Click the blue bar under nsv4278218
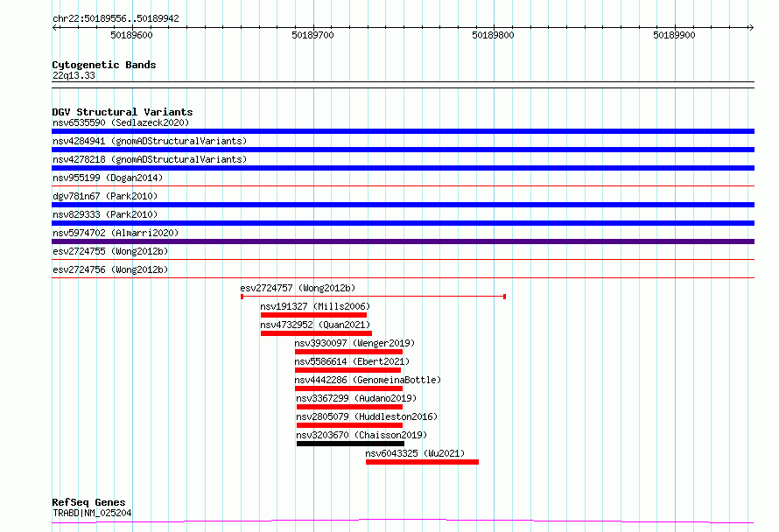The width and height of the screenshot is (779, 532). 403,168
